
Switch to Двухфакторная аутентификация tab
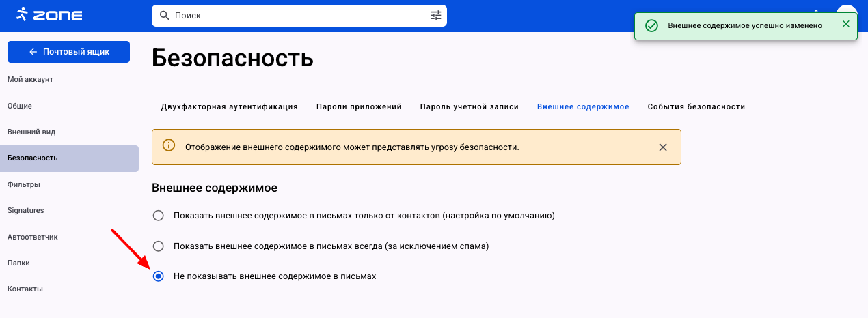229,107
